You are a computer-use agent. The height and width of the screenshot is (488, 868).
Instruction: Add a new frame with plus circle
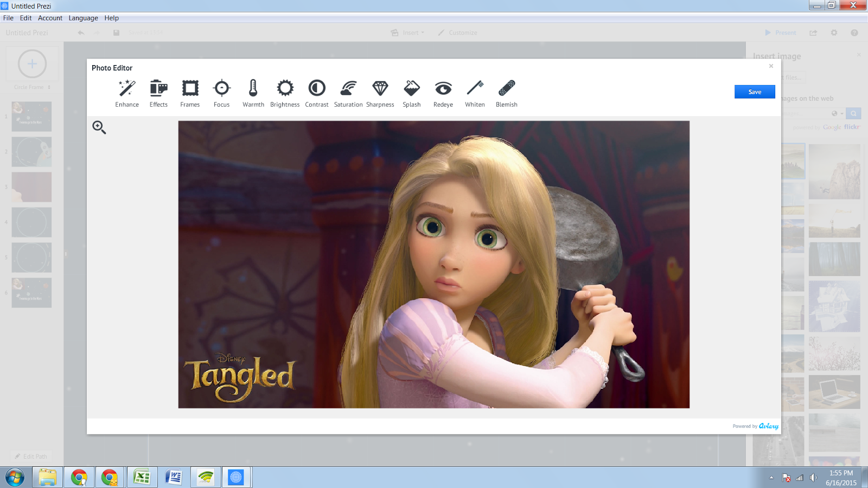coord(32,64)
